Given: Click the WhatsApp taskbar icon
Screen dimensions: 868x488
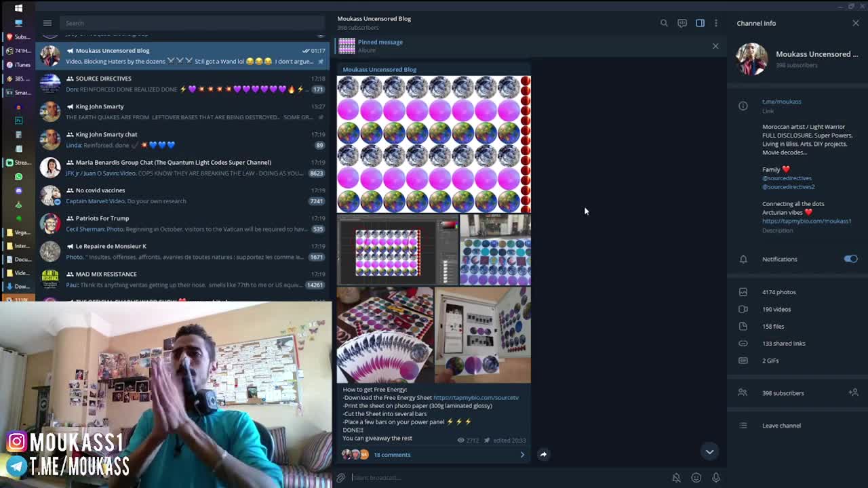Looking at the screenshot, I should tap(18, 176).
